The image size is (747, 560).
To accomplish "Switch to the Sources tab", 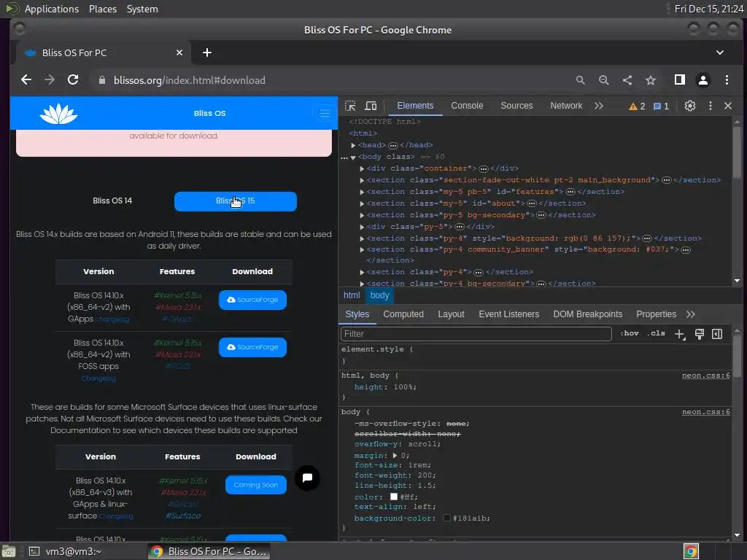I will point(516,106).
